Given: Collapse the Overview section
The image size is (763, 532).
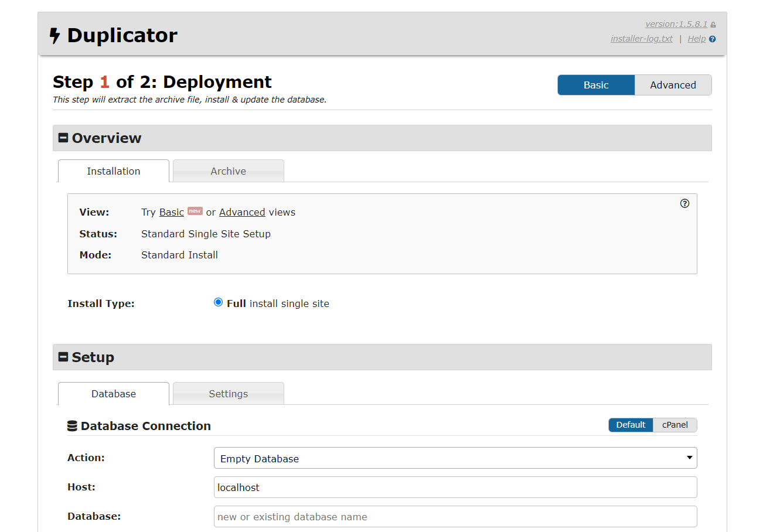Looking at the screenshot, I should click(x=63, y=138).
